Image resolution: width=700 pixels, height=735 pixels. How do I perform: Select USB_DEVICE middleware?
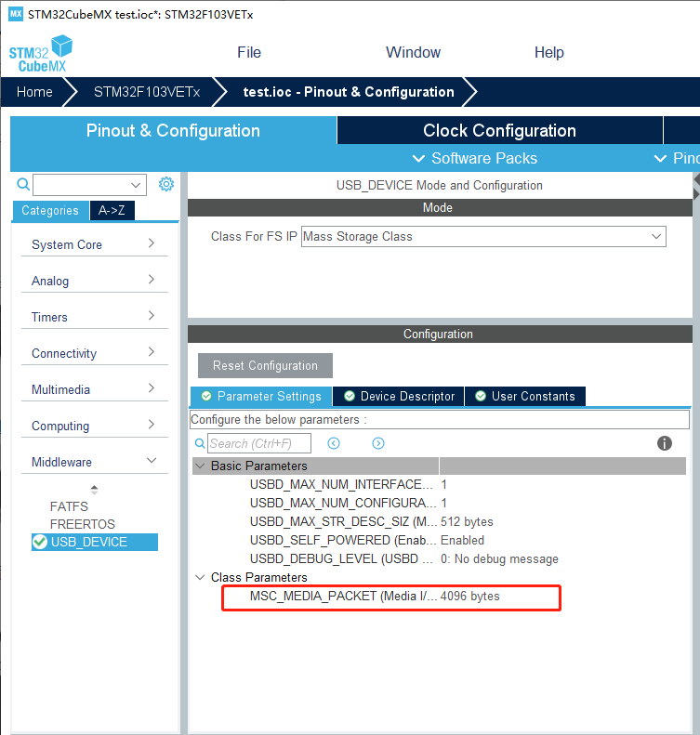(95, 542)
